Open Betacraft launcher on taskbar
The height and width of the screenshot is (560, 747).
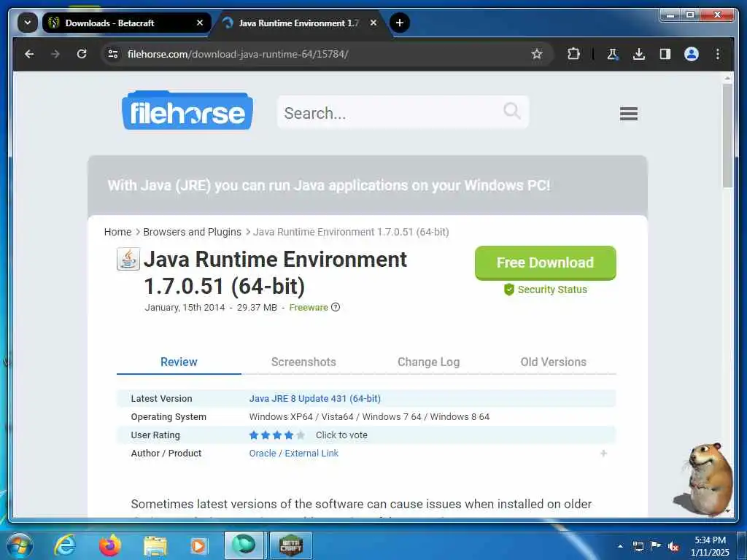point(290,545)
